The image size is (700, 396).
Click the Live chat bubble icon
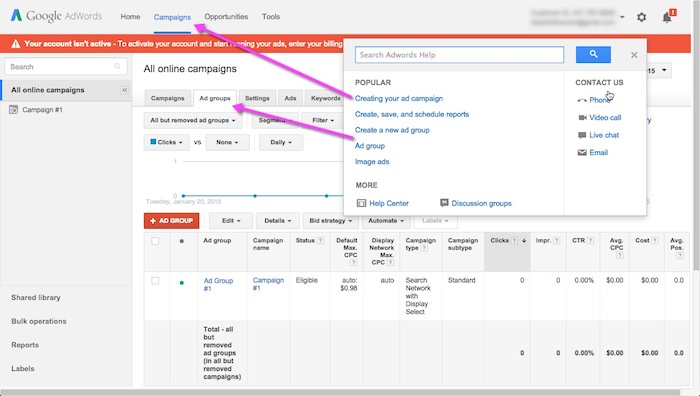point(582,135)
